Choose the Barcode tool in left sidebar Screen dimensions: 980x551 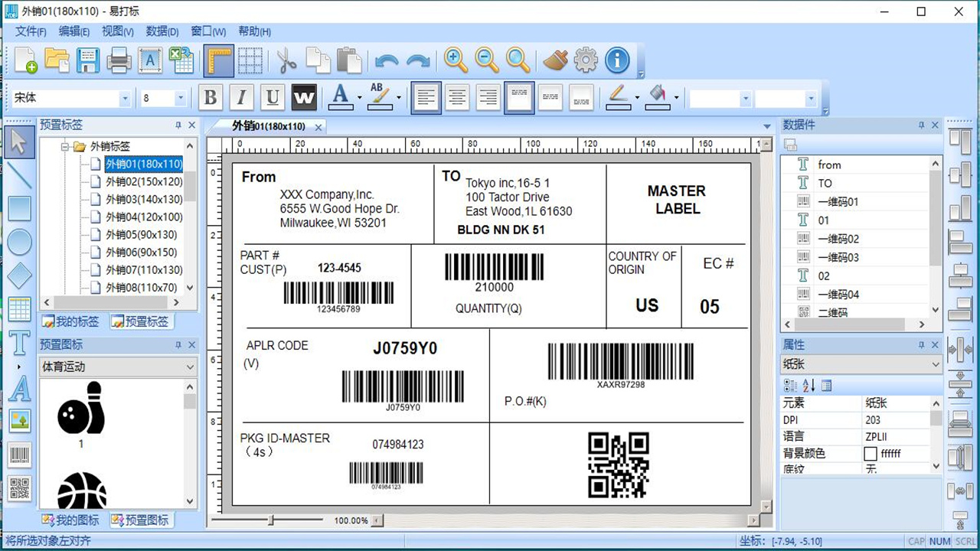(x=19, y=455)
